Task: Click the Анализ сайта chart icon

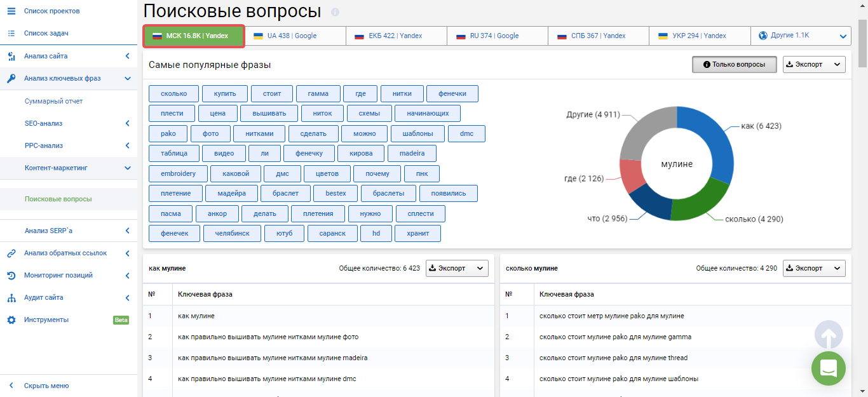Action: click(11, 57)
